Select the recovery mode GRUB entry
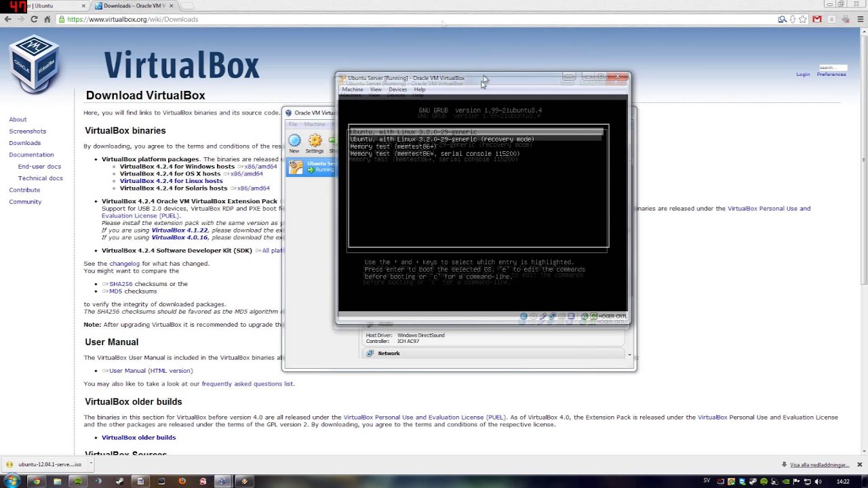This screenshot has width=868, height=488. click(x=442, y=139)
